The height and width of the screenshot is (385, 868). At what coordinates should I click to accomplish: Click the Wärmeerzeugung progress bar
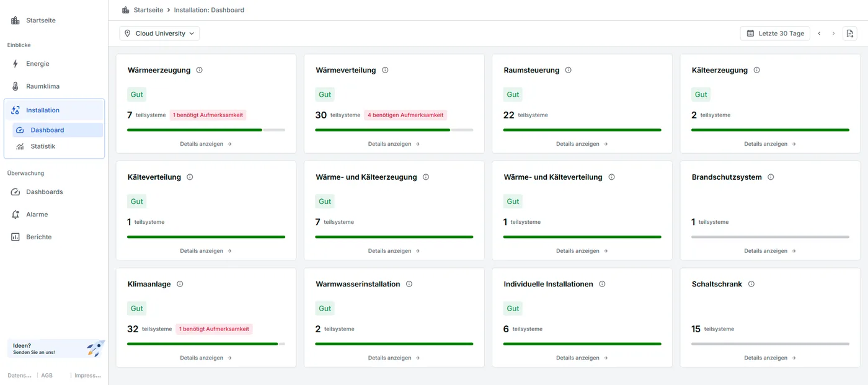coord(206,130)
